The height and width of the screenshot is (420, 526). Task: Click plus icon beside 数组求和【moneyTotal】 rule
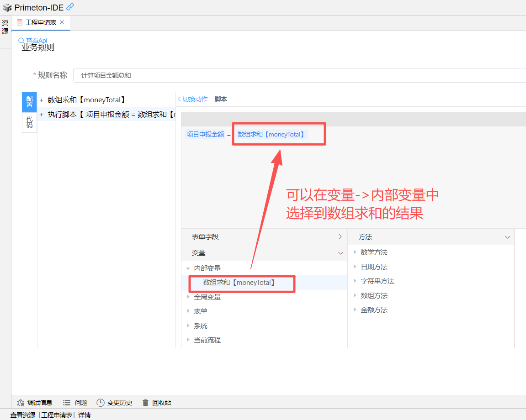41,100
